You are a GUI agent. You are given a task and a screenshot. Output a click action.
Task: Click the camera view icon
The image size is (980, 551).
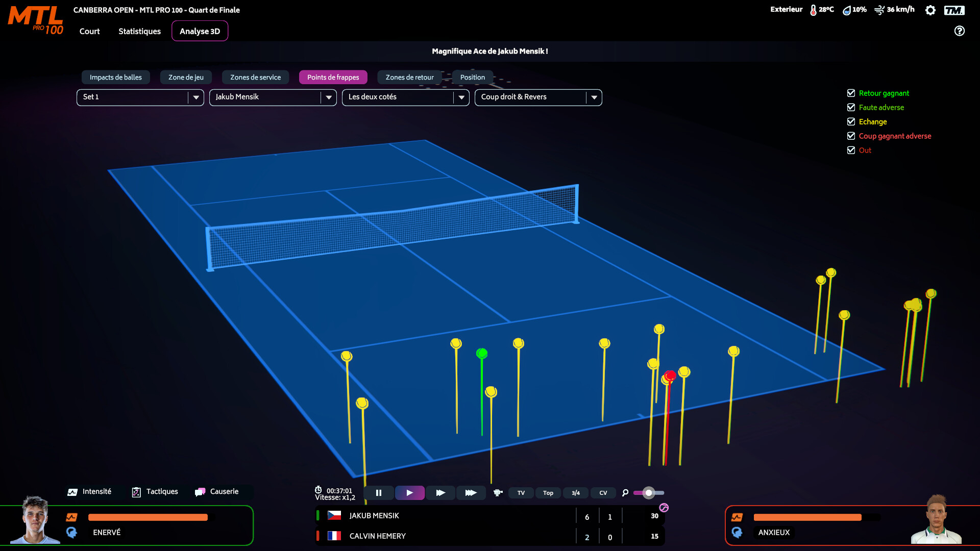tap(498, 493)
